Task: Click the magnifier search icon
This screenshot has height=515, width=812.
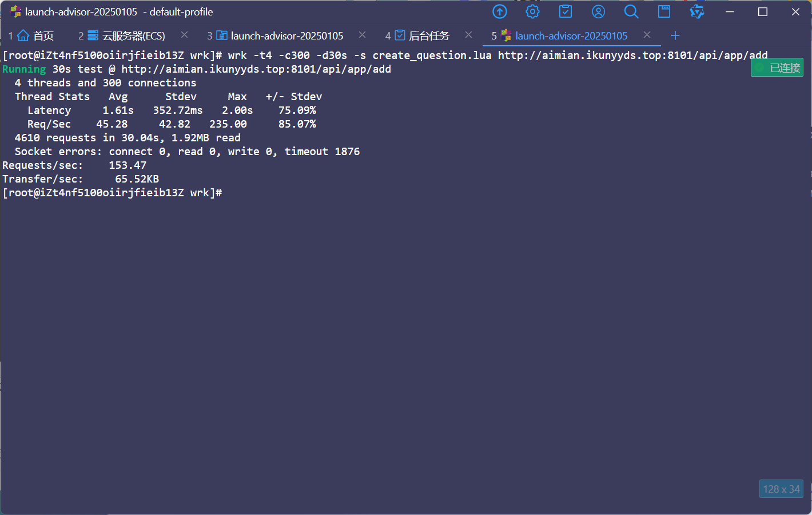Action: pos(631,12)
